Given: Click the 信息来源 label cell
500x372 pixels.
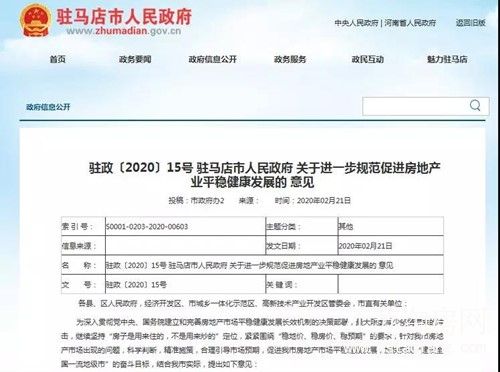Looking at the screenshot, I should [x=83, y=246].
